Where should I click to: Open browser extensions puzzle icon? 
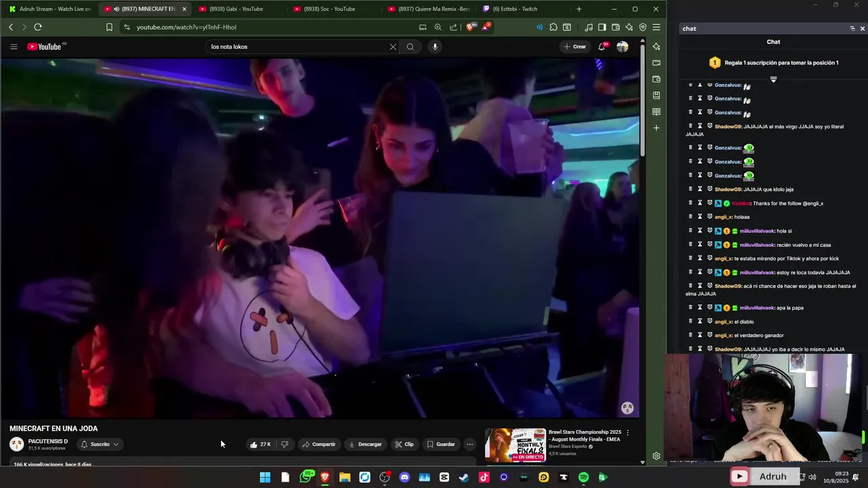pyautogui.click(x=553, y=27)
